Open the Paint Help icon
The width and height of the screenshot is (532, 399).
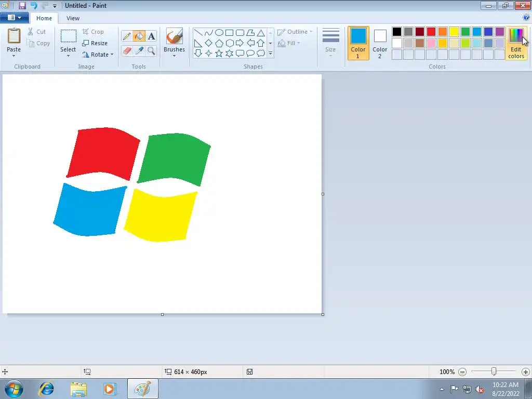(526, 17)
